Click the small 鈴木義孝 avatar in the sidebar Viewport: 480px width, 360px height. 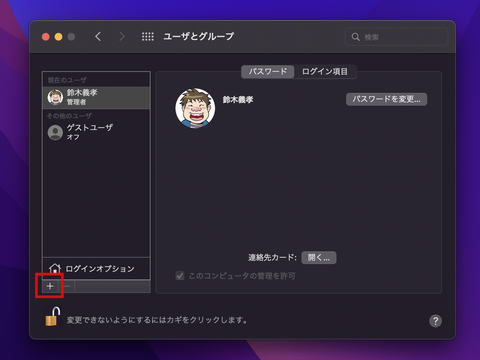click(55, 97)
